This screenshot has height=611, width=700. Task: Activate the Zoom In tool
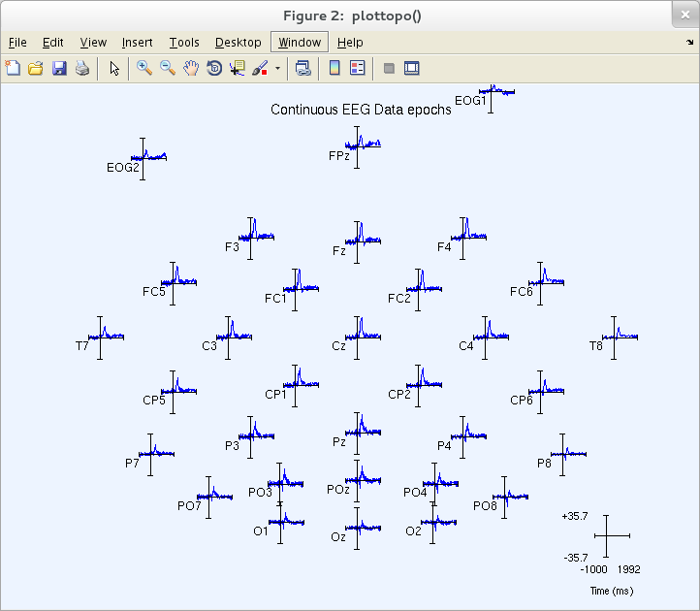(x=144, y=68)
